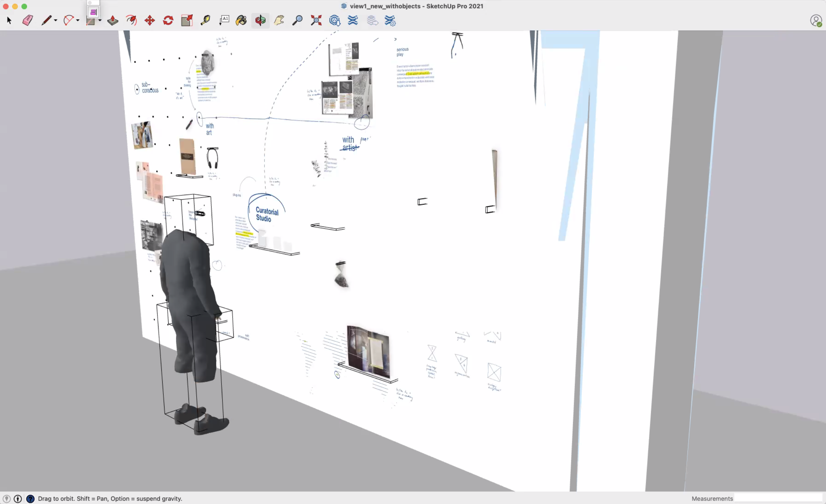Select the Move tool

[149, 20]
